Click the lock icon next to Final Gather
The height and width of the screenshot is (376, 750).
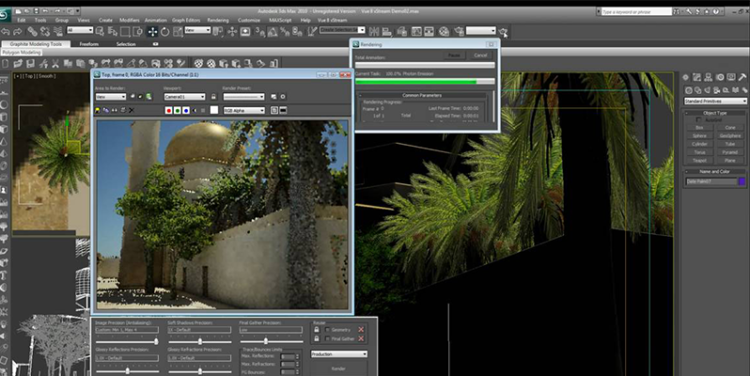(316, 339)
